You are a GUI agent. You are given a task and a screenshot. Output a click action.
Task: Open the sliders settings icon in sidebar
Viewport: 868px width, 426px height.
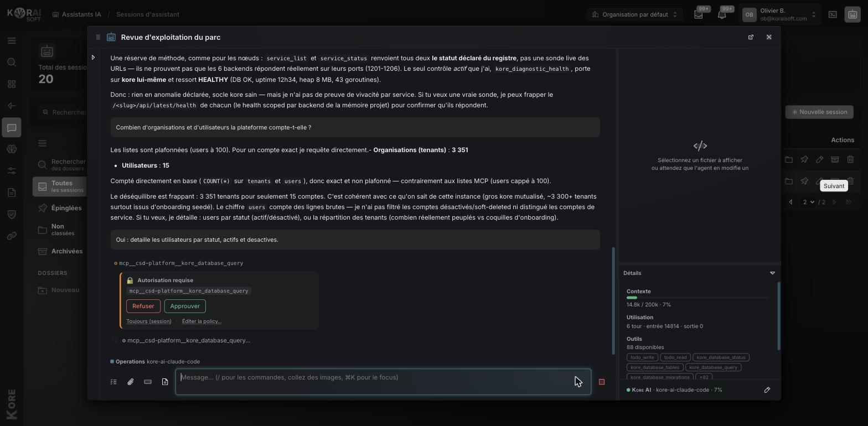coord(12,171)
